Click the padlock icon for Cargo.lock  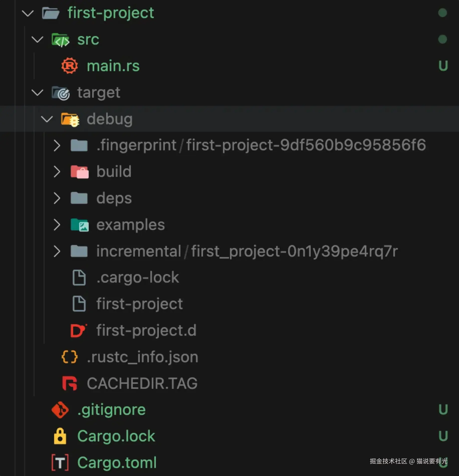coord(60,436)
